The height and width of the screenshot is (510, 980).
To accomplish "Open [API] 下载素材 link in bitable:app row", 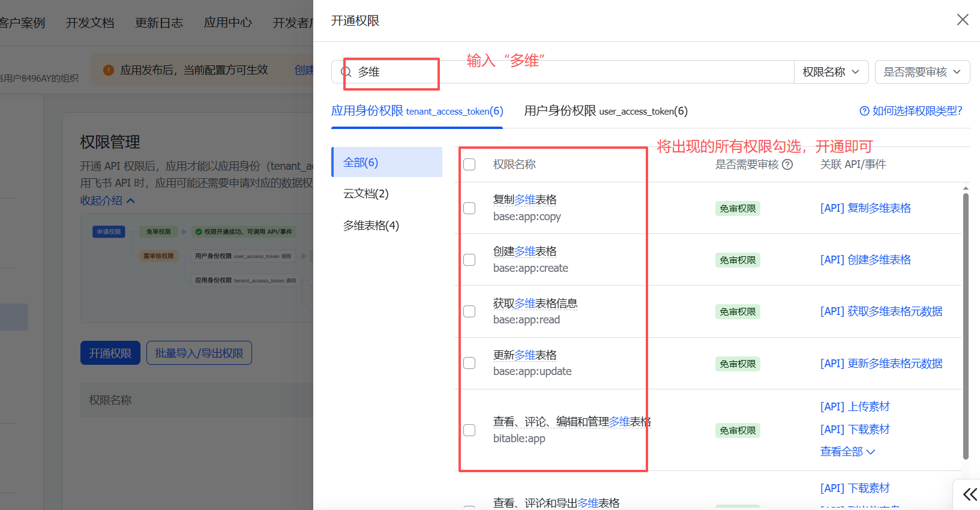I will tap(855, 430).
